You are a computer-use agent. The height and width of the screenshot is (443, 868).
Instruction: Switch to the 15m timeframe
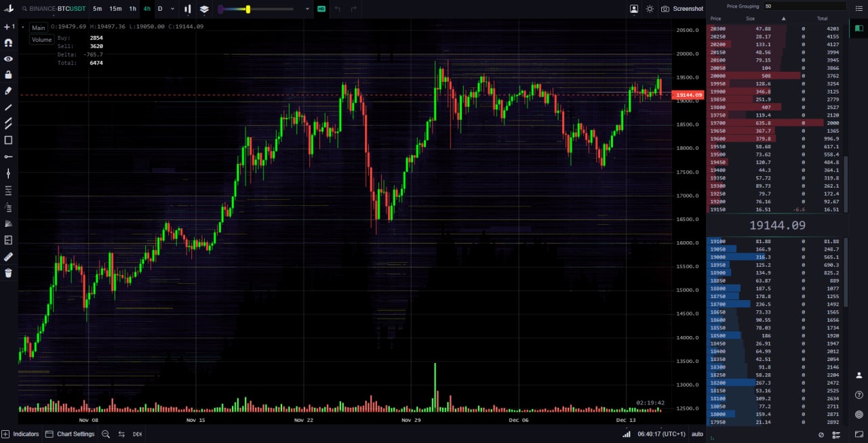tap(115, 9)
